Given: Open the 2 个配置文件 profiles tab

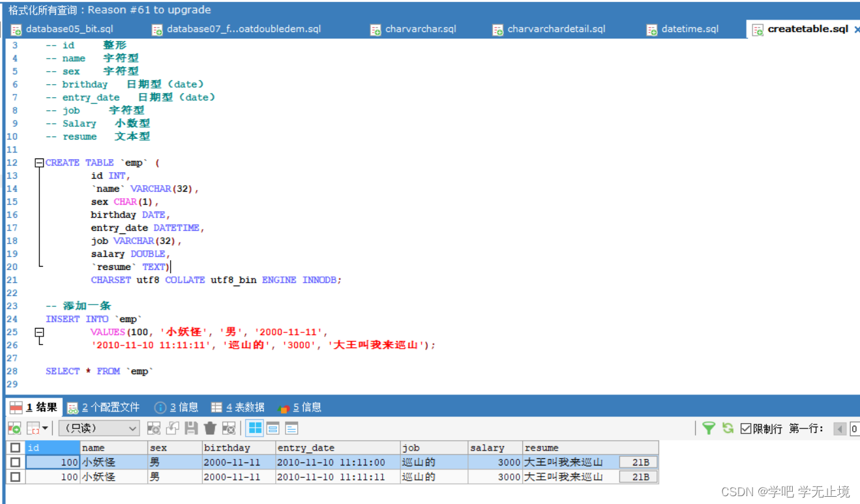Looking at the screenshot, I should (x=104, y=408).
